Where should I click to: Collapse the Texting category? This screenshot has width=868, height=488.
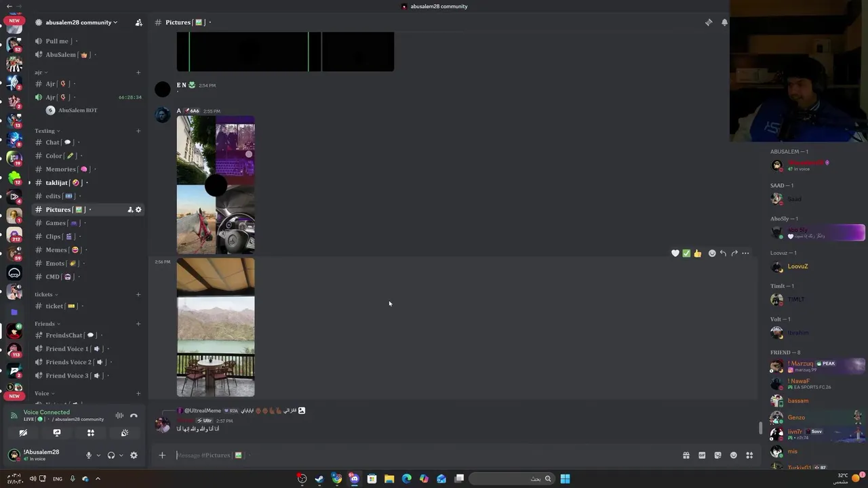click(47, 131)
